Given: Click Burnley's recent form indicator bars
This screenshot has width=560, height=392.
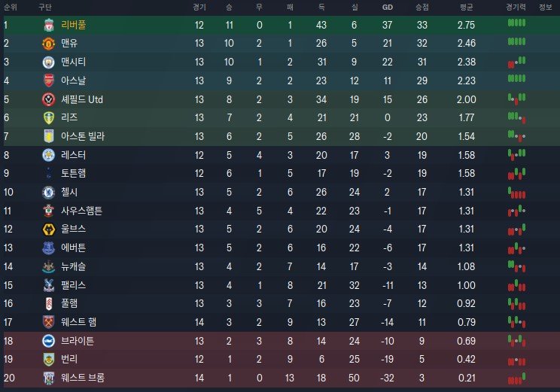Looking at the screenshot, I should [x=516, y=359].
